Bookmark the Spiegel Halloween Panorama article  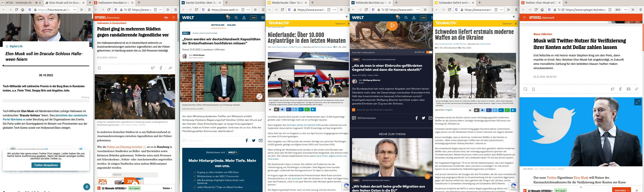tap(99, 68)
